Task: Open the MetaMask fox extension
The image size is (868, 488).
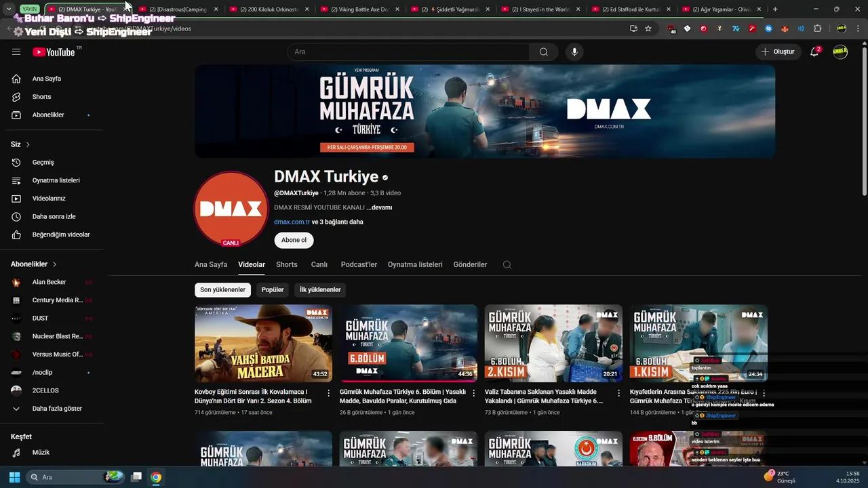Action: pyautogui.click(x=785, y=28)
